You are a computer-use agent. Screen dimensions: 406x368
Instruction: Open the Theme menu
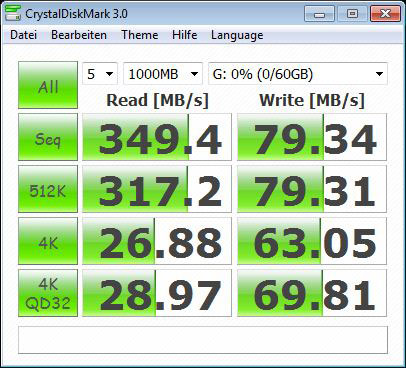click(140, 35)
